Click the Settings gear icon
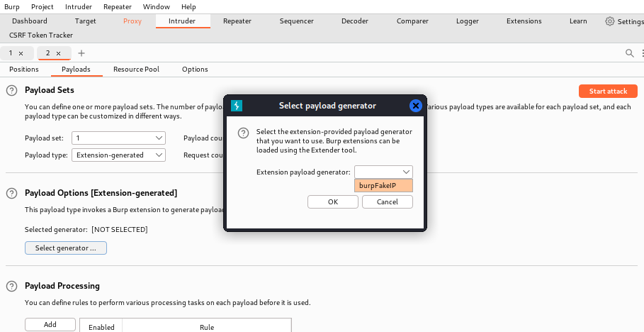Viewport: 644px width, 332px height. 610,21
